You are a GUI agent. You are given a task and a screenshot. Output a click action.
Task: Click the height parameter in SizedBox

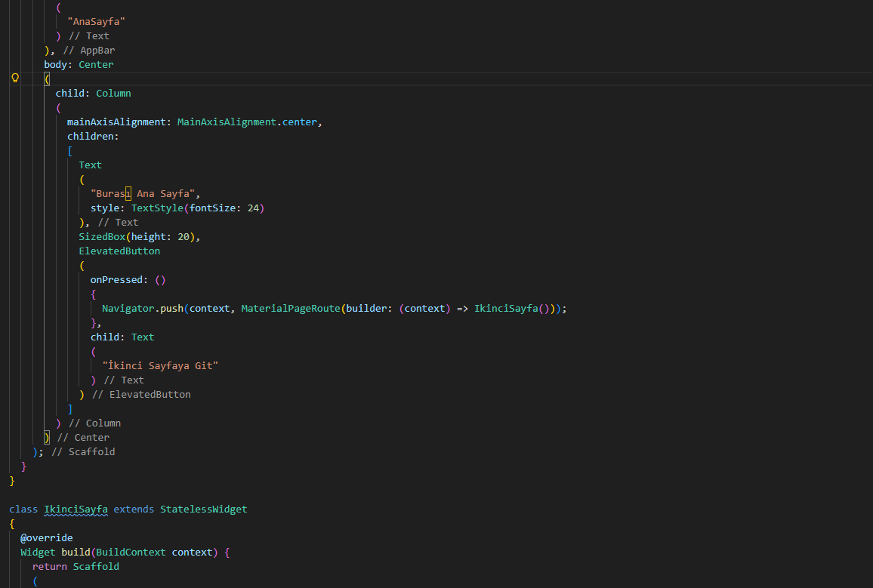click(x=148, y=237)
